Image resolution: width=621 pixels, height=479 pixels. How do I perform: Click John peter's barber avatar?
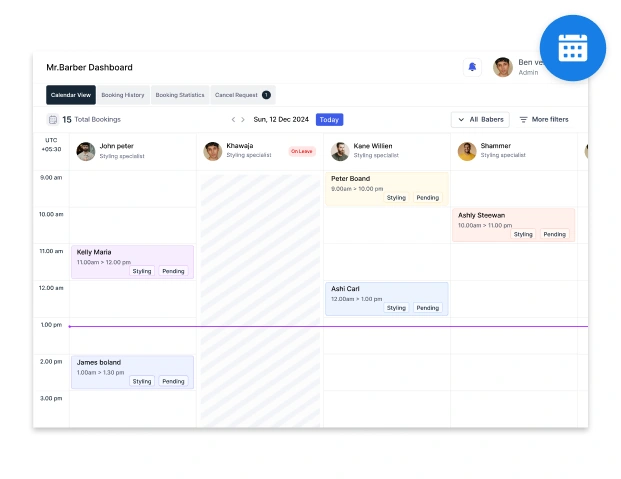point(86,151)
